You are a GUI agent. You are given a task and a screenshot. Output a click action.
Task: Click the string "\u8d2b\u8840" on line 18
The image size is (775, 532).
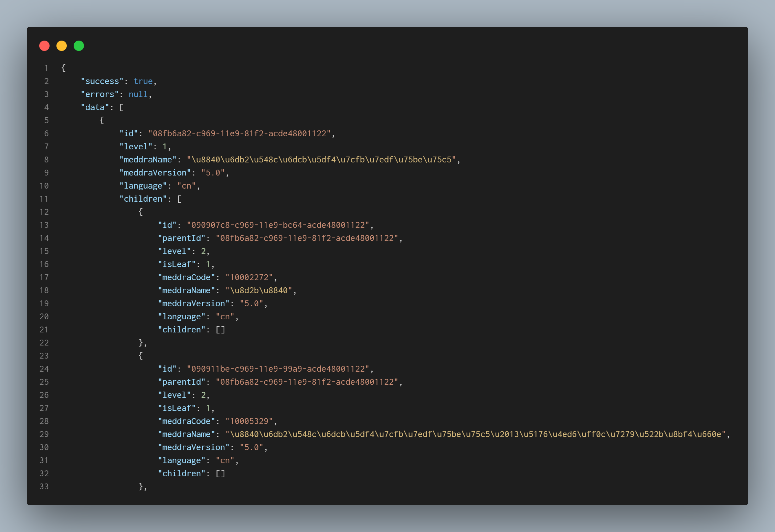259,290
